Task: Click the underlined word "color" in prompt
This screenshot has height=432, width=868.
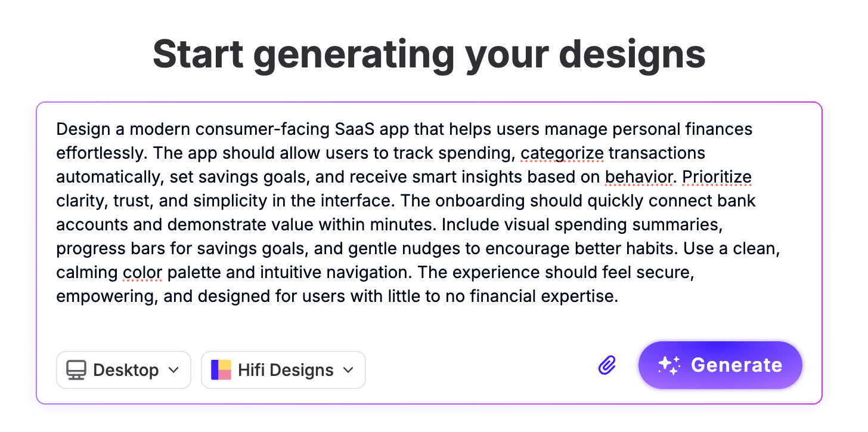Action: pos(142,272)
